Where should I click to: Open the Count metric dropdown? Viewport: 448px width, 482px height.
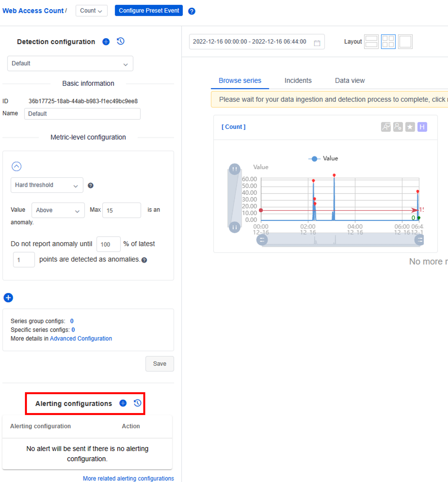point(91,11)
